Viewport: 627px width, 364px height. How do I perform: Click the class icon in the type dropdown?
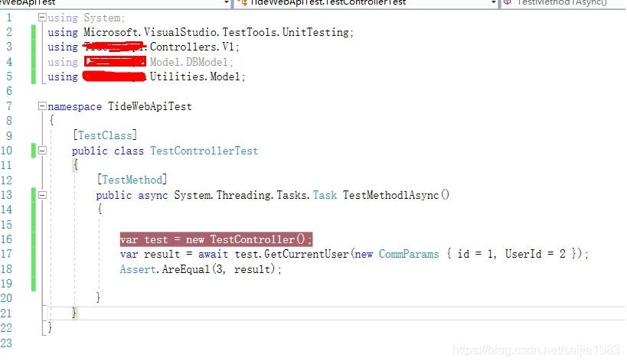tap(242, 2)
